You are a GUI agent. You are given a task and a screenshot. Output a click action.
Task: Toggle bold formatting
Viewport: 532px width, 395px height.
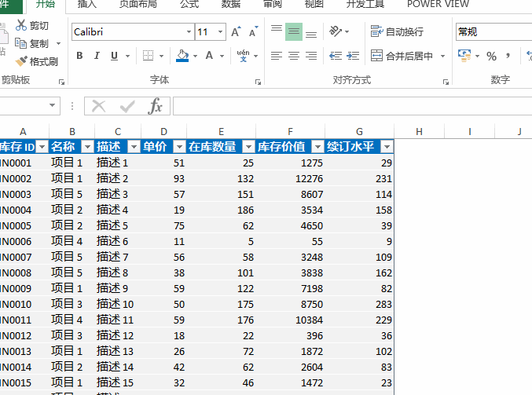coord(79,56)
